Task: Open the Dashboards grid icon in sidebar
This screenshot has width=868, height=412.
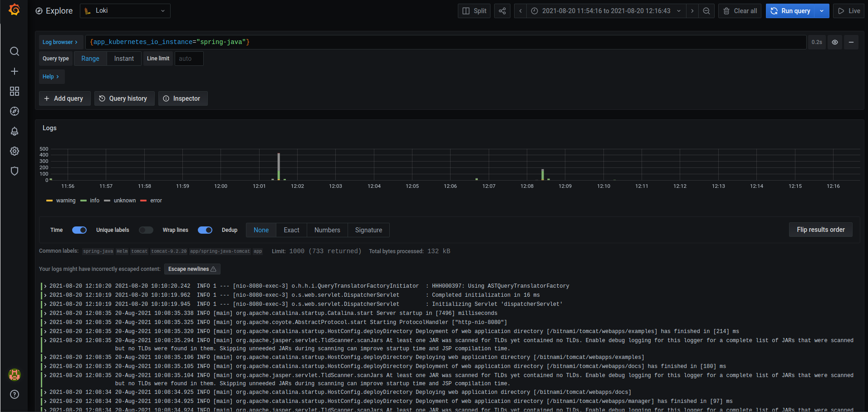Action: point(15,91)
